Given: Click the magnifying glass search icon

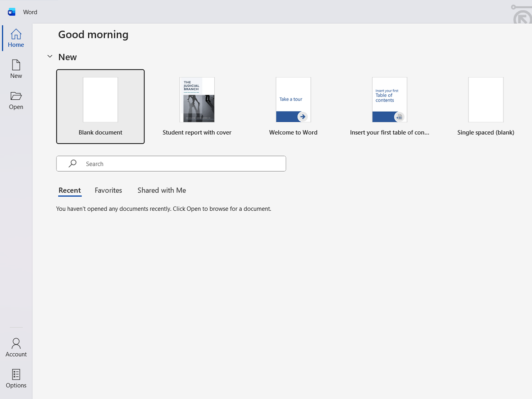Looking at the screenshot, I should [73, 164].
